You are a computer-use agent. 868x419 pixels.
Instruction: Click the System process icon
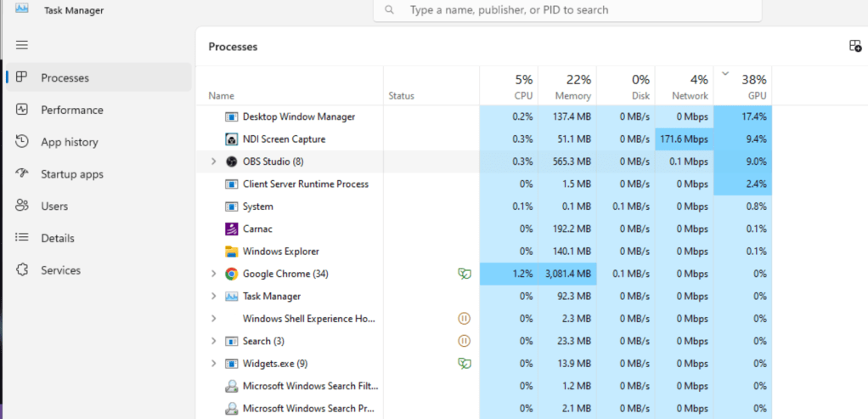tap(231, 207)
